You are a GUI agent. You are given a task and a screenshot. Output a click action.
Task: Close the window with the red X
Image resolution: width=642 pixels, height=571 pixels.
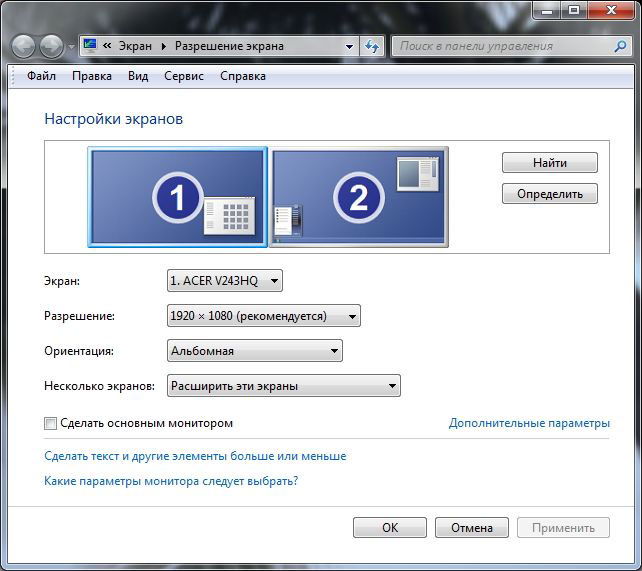tap(612, 10)
